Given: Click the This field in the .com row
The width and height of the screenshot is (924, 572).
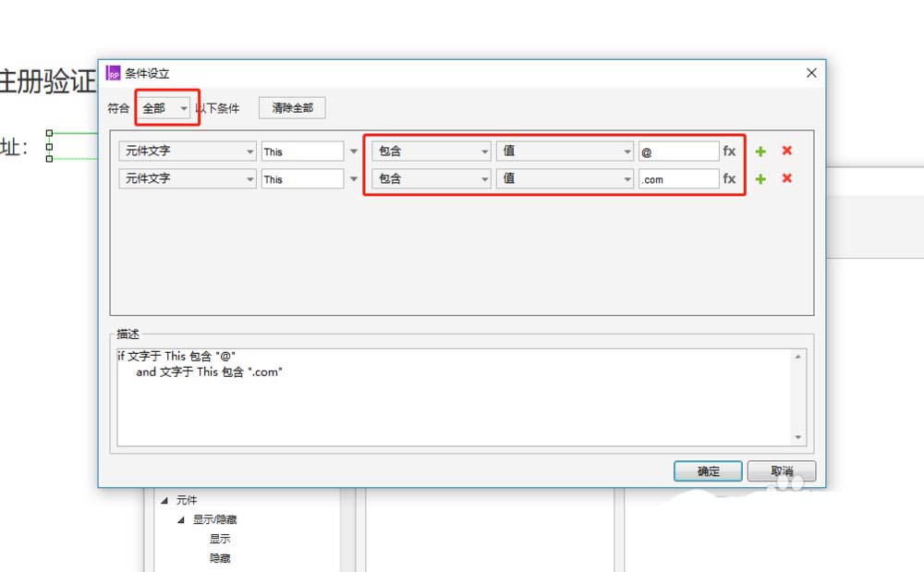Looking at the screenshot, I should click(x=303, y=179).
